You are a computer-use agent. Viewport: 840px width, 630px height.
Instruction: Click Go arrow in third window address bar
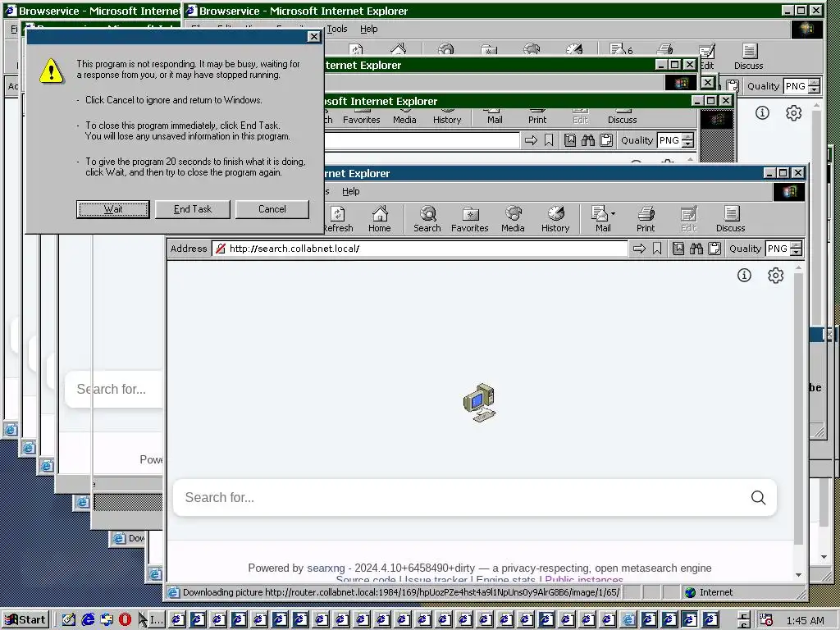[531, 140]
